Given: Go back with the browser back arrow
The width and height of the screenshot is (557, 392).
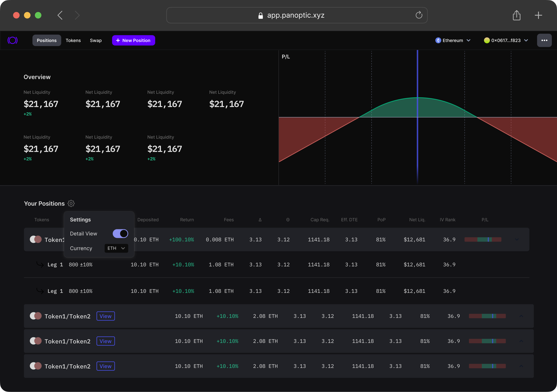Looking at the screenshot, I should [60, 15].
